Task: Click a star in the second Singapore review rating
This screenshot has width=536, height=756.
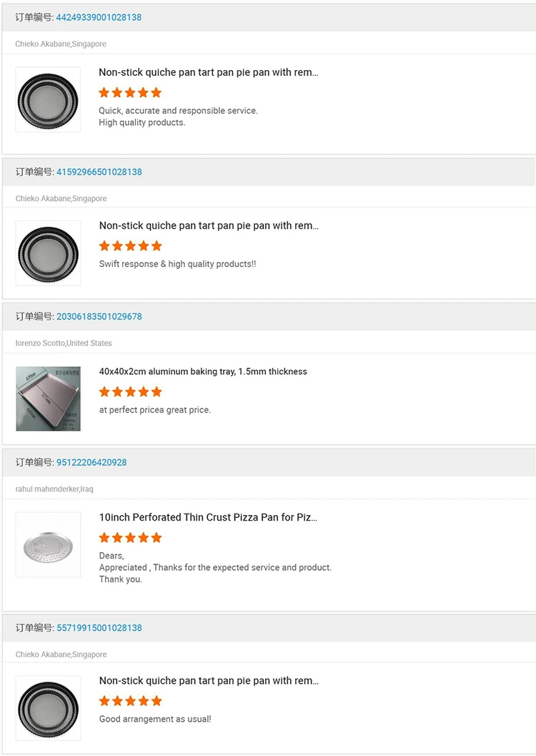Action: [130, 245]
